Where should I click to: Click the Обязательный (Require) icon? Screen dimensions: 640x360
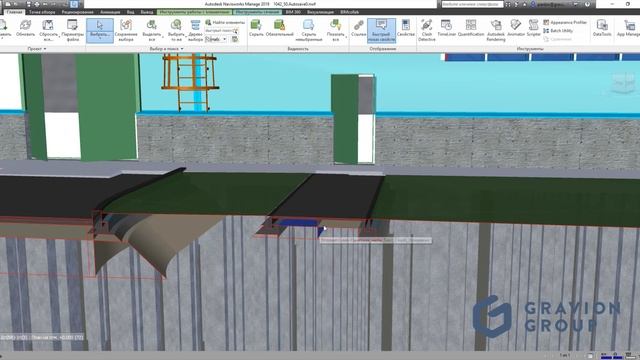point(279,25)
